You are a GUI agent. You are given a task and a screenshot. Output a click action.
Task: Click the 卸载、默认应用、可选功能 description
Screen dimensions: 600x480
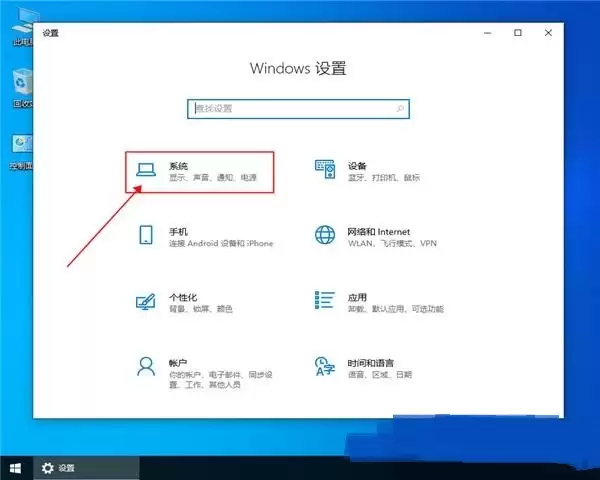point(396,309)
